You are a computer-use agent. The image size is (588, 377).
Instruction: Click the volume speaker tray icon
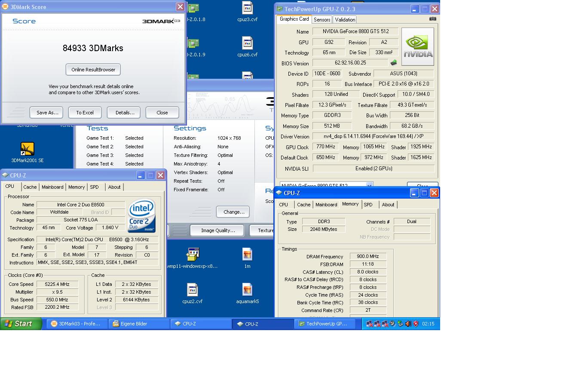408,324
